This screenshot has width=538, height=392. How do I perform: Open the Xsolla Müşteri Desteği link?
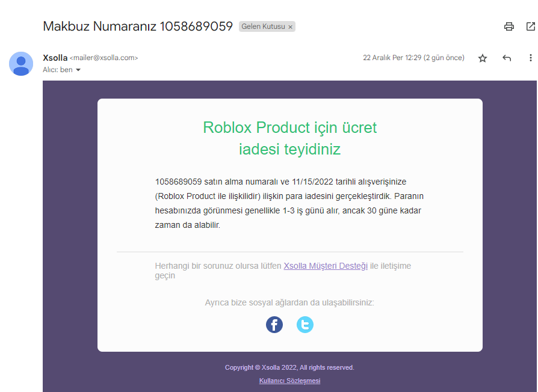(326, 266)
